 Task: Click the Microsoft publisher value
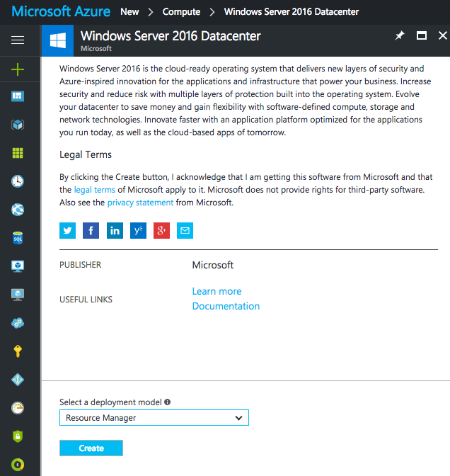pos(213,265)
